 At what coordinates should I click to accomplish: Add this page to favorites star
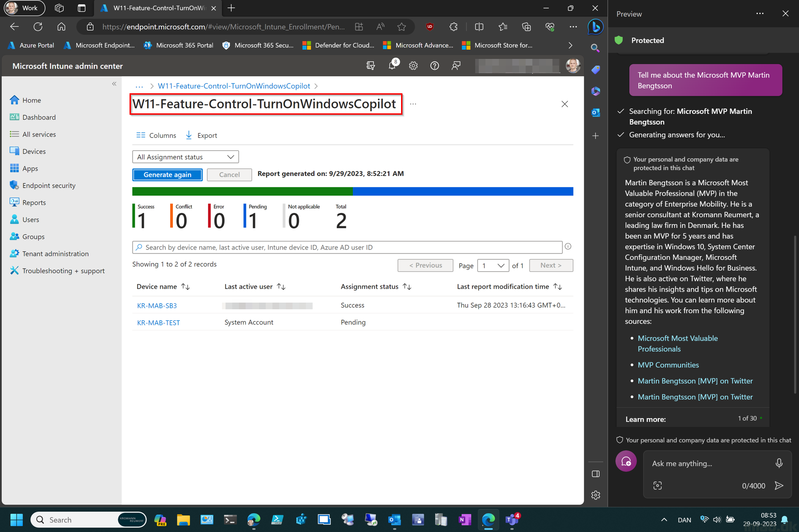(x=402, y=27)
